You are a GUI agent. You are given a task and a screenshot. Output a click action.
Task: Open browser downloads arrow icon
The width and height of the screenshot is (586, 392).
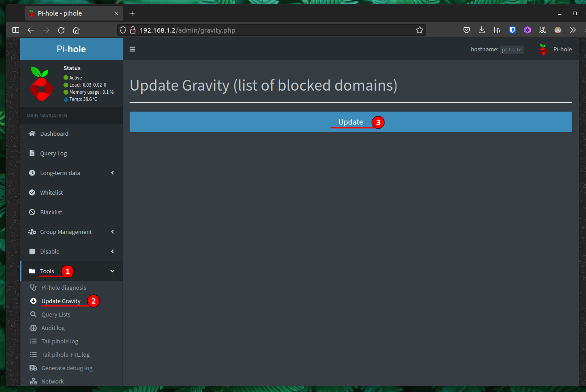coord(481,30)
